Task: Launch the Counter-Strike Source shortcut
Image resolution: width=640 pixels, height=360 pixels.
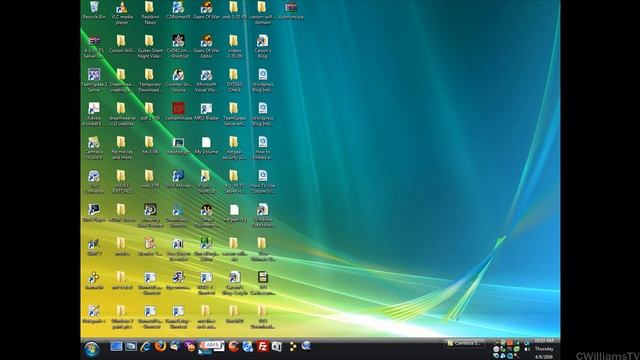Action: click(x=178, y=80)
